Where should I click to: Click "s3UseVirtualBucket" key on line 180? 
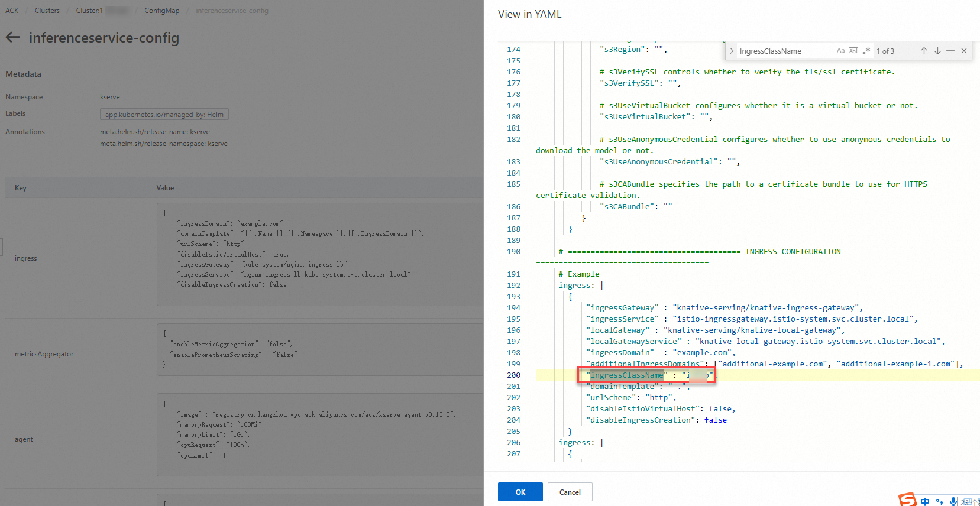[x=645, y=117]
